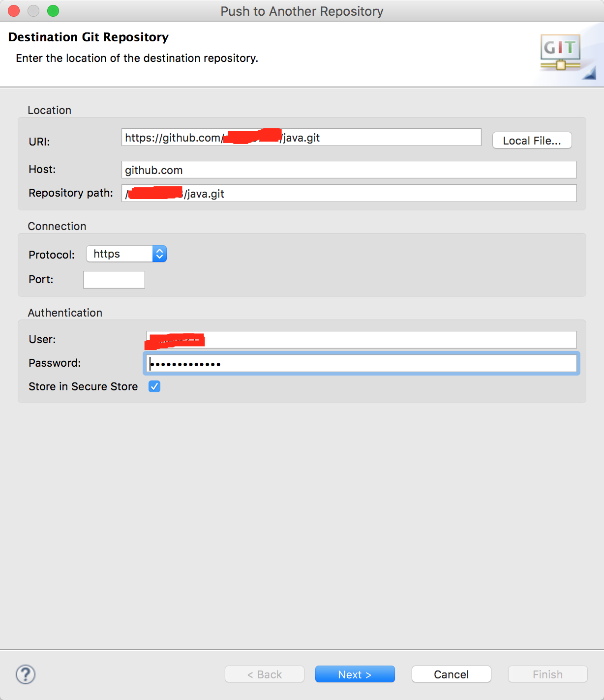The height and width of the screenshot is (700, 604).
Task: Open the help question mark icon
Action: click(x=26, y=674)
